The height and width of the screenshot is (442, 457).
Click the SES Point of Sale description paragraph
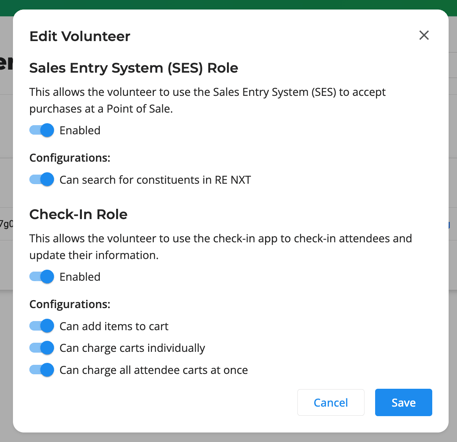point(207,100)
